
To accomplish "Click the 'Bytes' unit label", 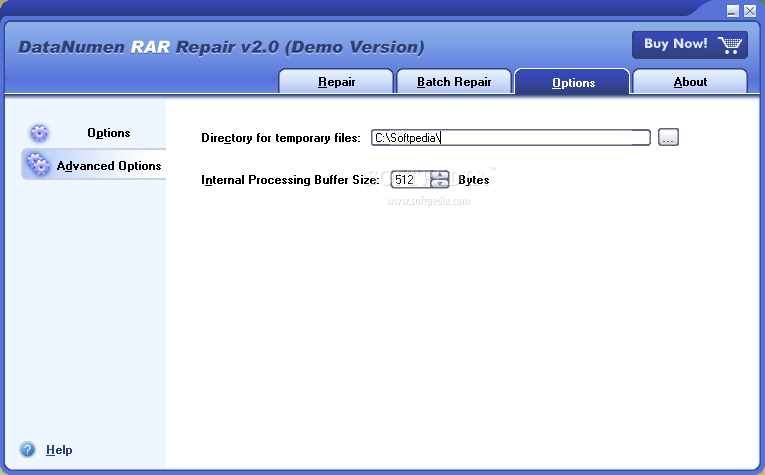I will (473, 180).
